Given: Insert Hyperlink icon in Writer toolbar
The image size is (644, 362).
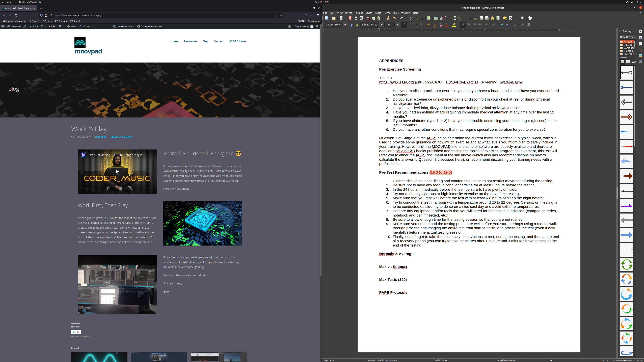Looking at the screenshot, I should (x=476, y=18).
